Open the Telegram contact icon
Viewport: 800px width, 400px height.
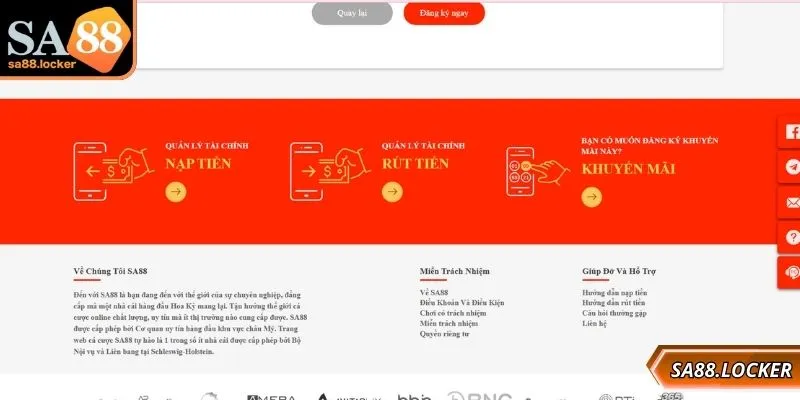pyautogui.click(x=791, y=167)
